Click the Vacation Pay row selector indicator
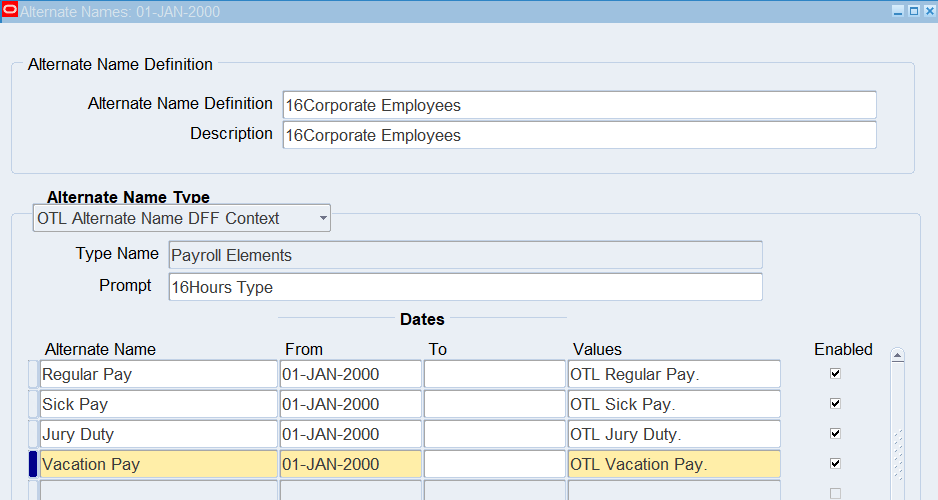This screenshot has height=500, width=938. [x=33, y=464]
